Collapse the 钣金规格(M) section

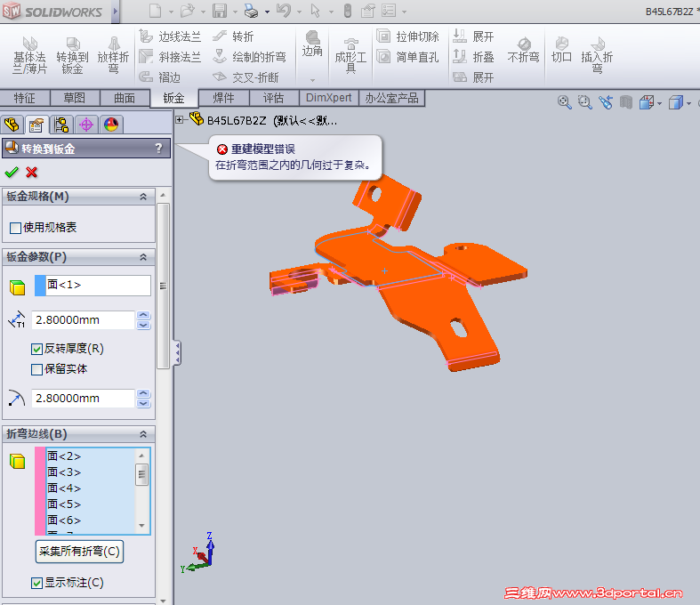click(143, 197)
